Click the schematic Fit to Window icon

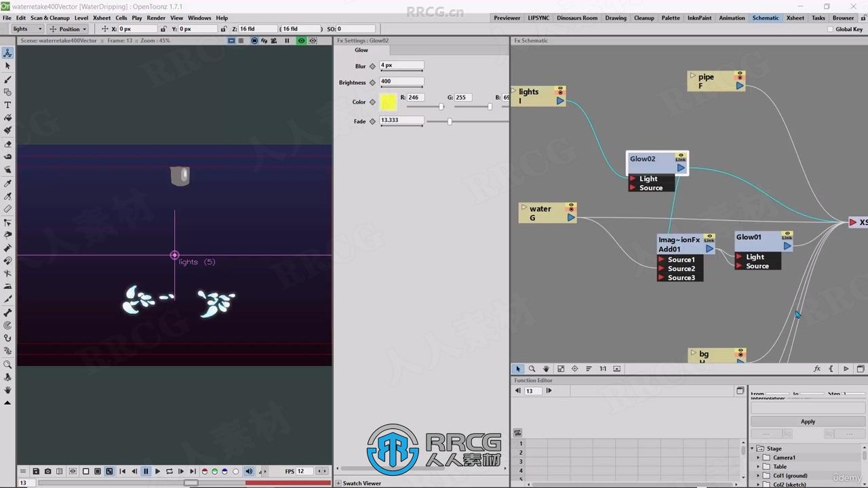point(561,369)
